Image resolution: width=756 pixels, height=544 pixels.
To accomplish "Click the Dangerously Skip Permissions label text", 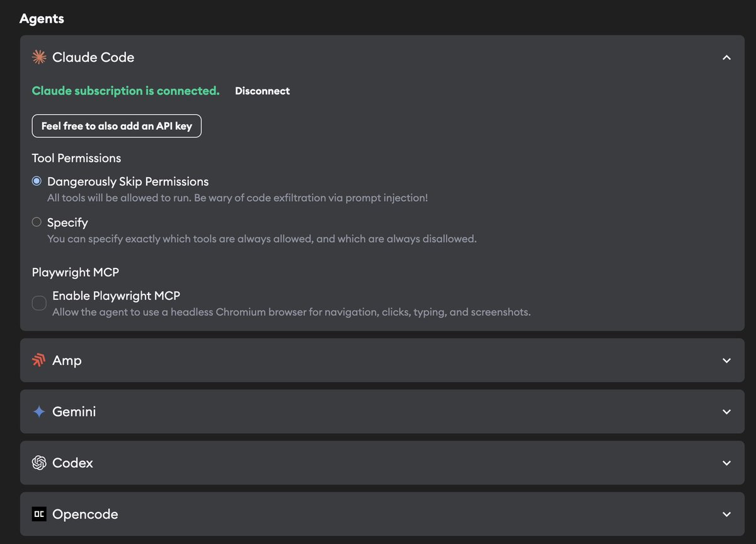I will 128,182.
